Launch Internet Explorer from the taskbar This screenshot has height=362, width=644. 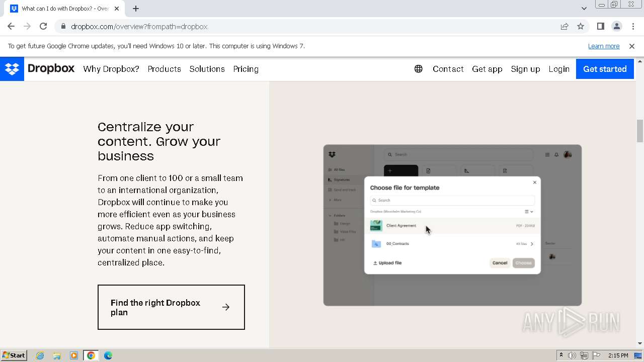(40, 355)
